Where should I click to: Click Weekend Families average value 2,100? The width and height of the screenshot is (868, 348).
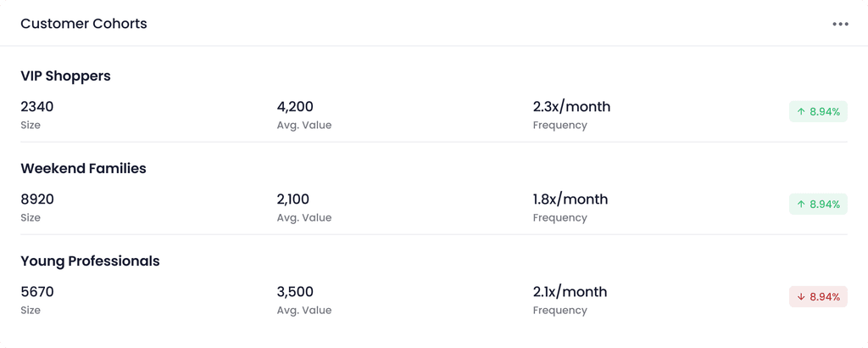point(293,199)
